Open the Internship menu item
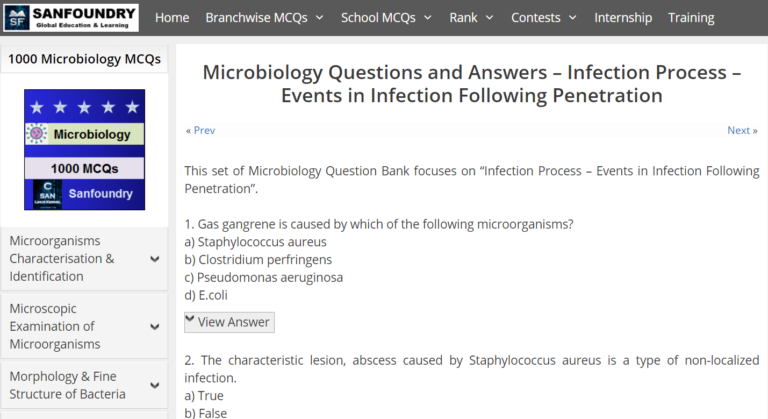 coord(623,17)
